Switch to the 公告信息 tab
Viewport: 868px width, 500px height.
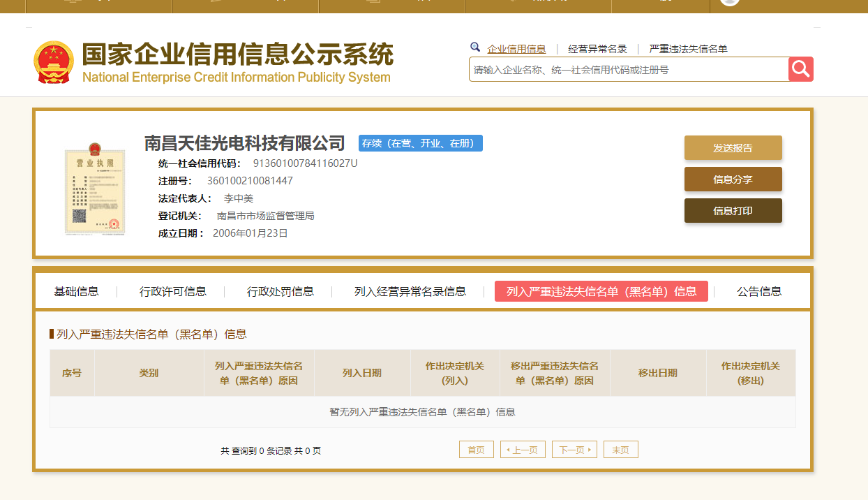(x=759, y=291)
